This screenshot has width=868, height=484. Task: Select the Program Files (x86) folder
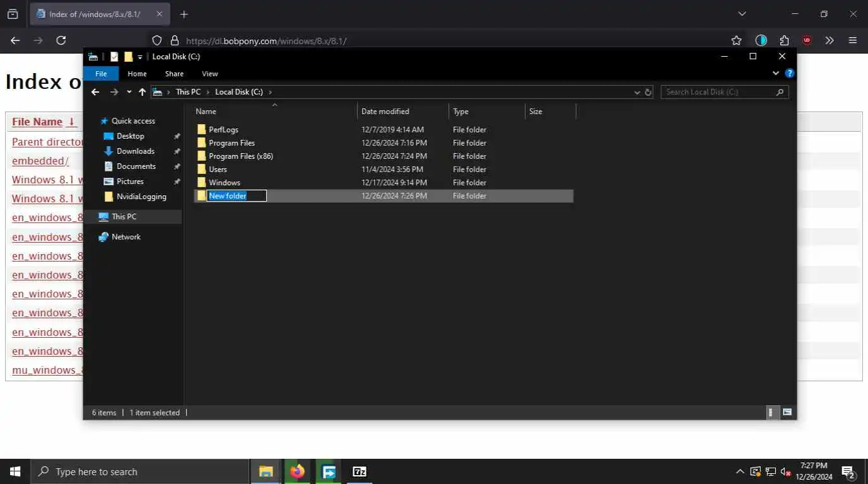[241, 156]
